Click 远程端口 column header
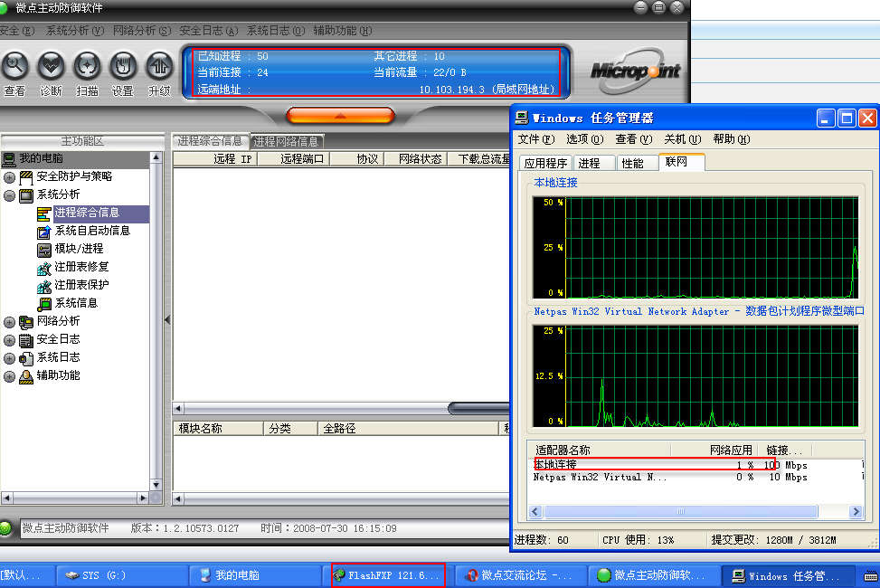The height and width of the screenshot is (588, 880). point(294,159)
